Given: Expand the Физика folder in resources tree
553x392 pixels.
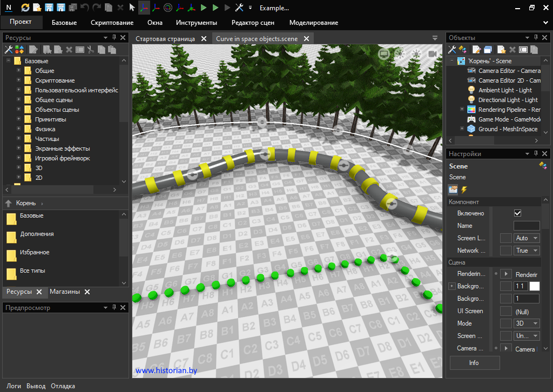Looking at the screenshot, I should tap(19, 129).
